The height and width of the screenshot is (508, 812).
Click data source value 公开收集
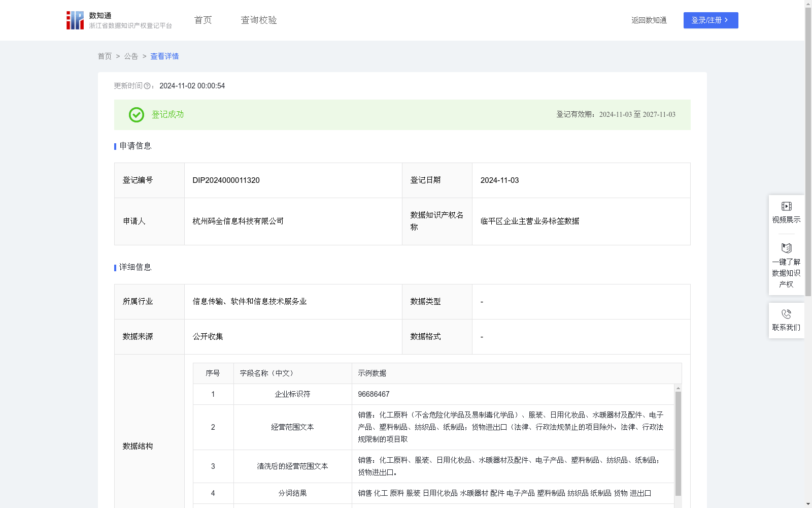click(x=208, y=337)
